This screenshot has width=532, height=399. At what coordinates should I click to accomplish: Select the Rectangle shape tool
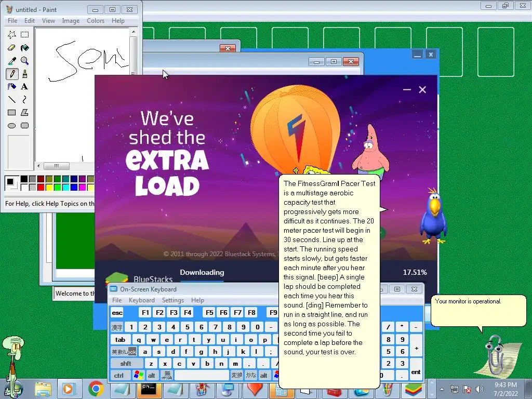(12, 112)
